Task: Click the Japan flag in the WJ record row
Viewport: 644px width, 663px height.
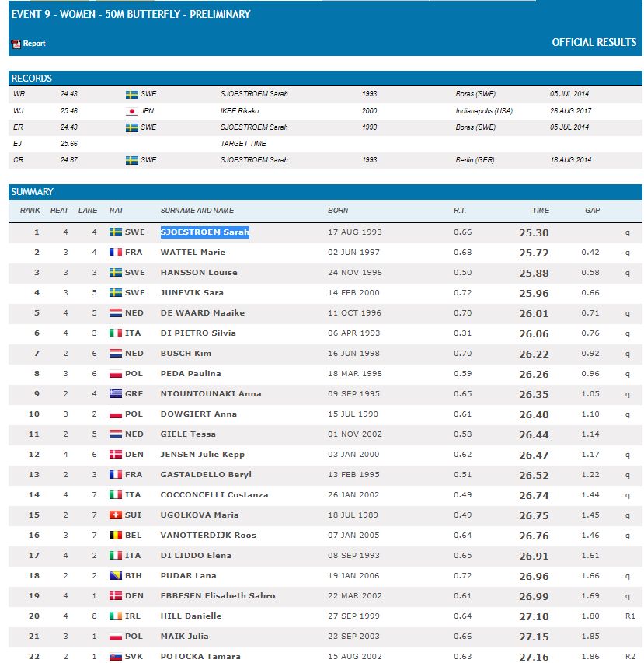Action: (131, 111)
